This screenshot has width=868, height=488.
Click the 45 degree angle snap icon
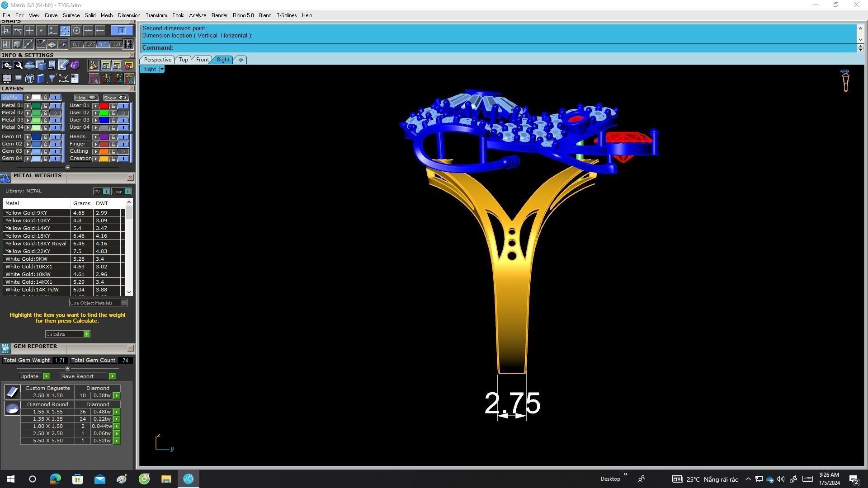41,44
